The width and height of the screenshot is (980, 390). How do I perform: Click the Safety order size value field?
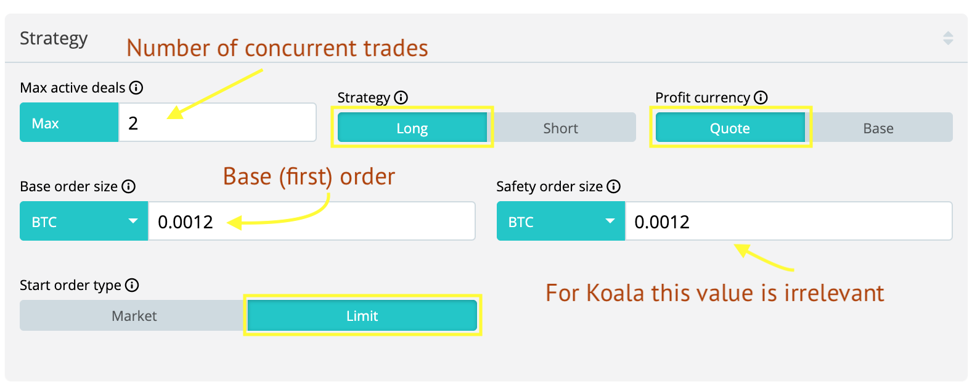(788, 222)
